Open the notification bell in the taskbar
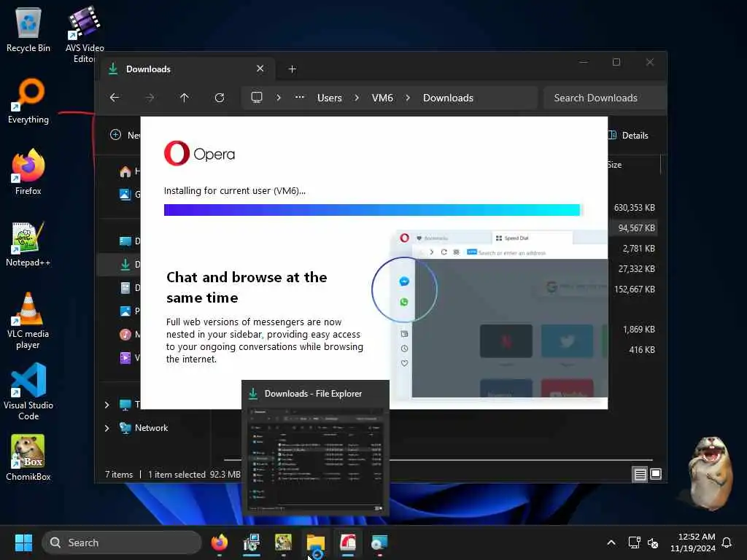The image size is (747, 560). [727, 542]
